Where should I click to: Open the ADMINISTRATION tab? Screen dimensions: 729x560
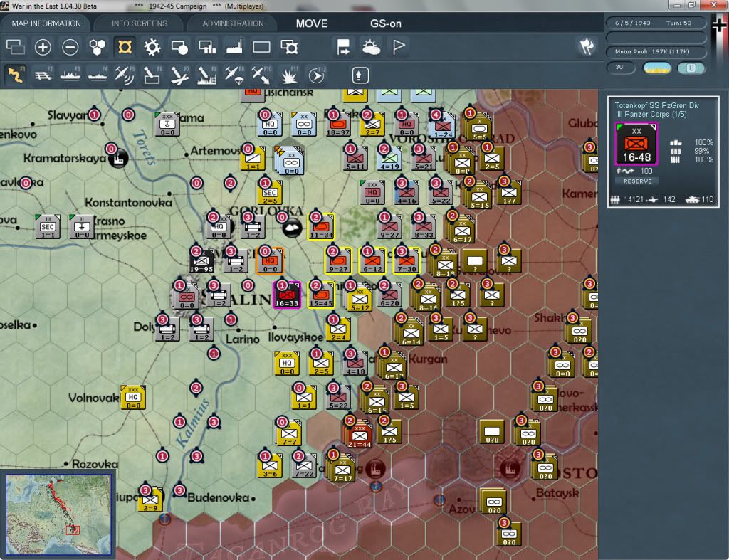(x=233, y=23)
